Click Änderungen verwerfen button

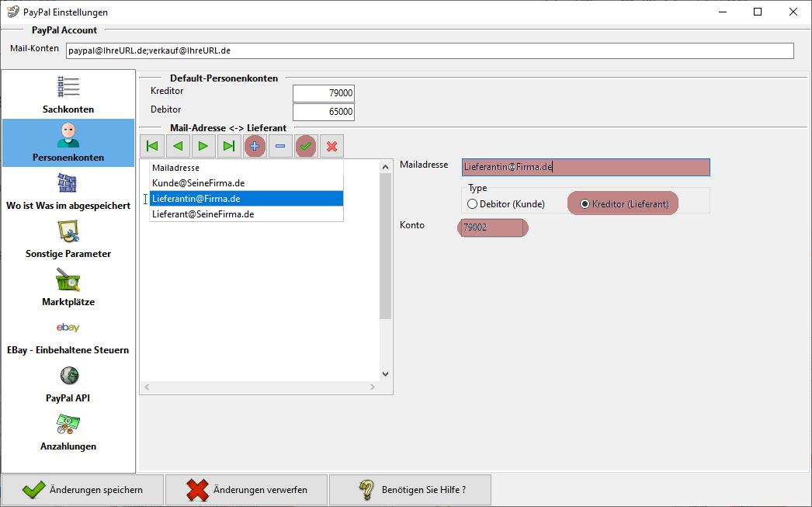click(x=246, y=490)
